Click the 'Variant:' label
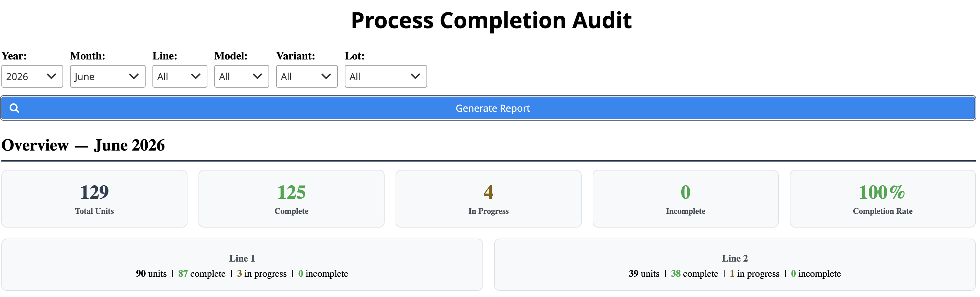980x297 pixels. point(296,56)
